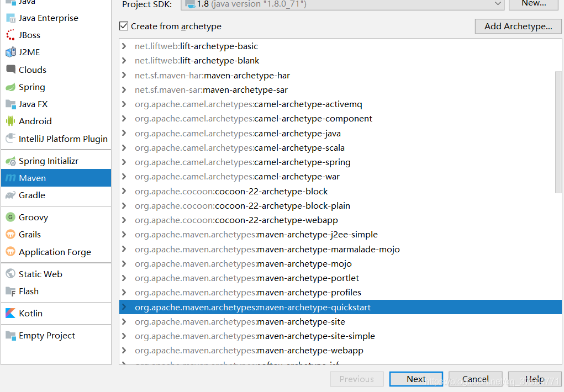This screenshot has height=392, width=564.
Task: Select camel-archetype-war archetype
Action: (340, 177)
